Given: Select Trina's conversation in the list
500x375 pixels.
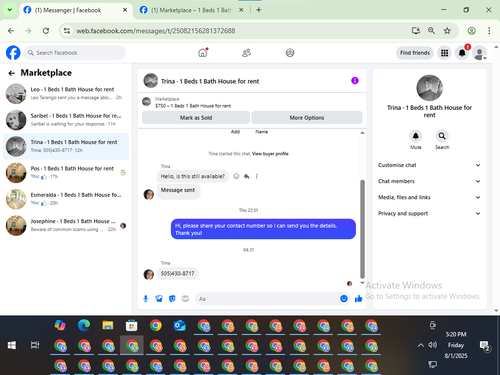Looking at the screenshot, I should (x=66, y=146).
